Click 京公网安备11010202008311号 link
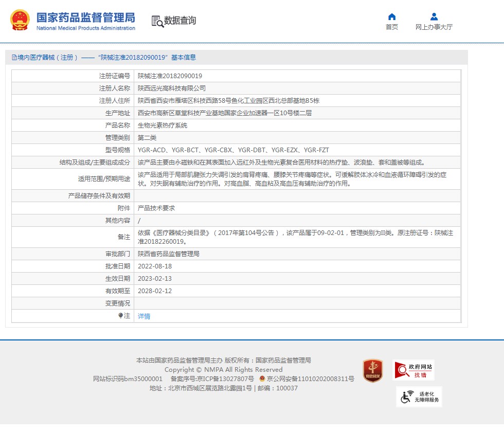 coord(311,379)
